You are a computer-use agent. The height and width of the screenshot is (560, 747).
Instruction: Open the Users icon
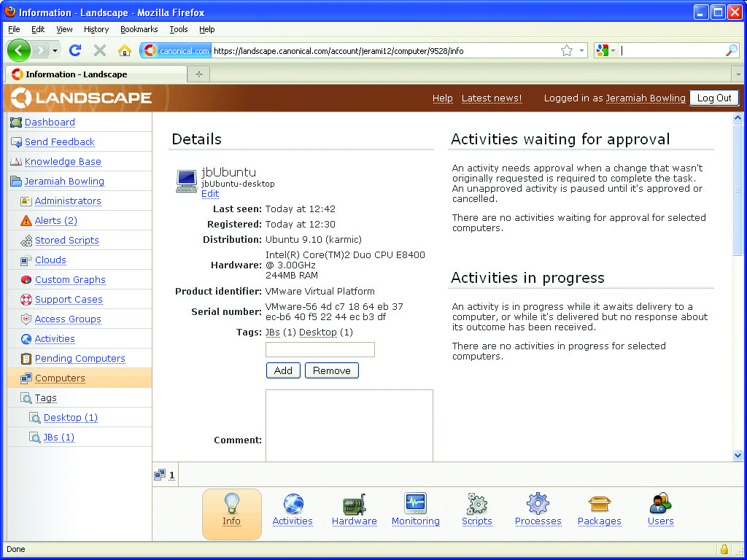coord(660,504)
